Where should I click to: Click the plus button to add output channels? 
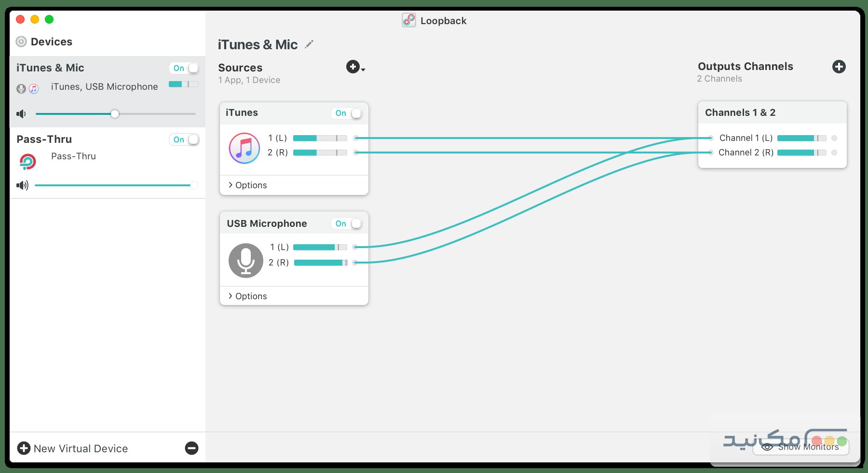[839, 67]
